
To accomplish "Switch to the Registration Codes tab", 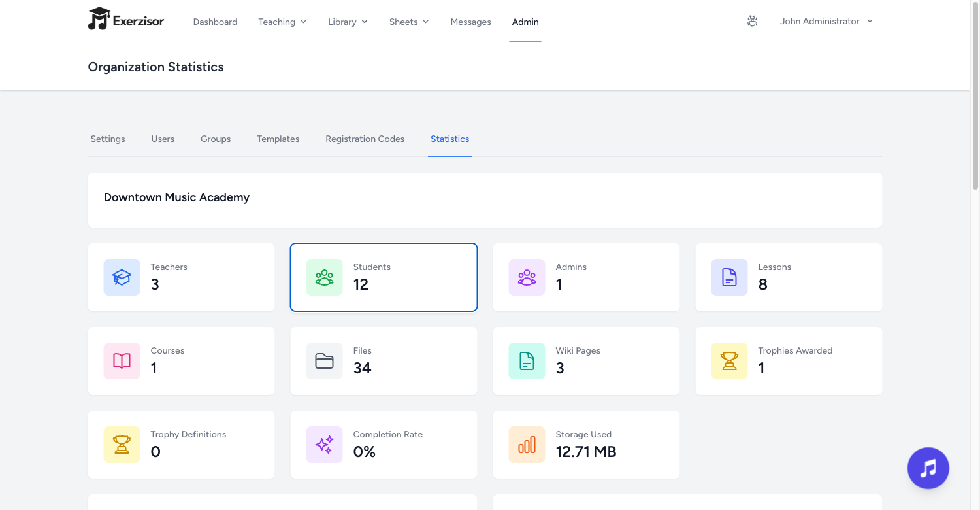I will coord(365,139).
